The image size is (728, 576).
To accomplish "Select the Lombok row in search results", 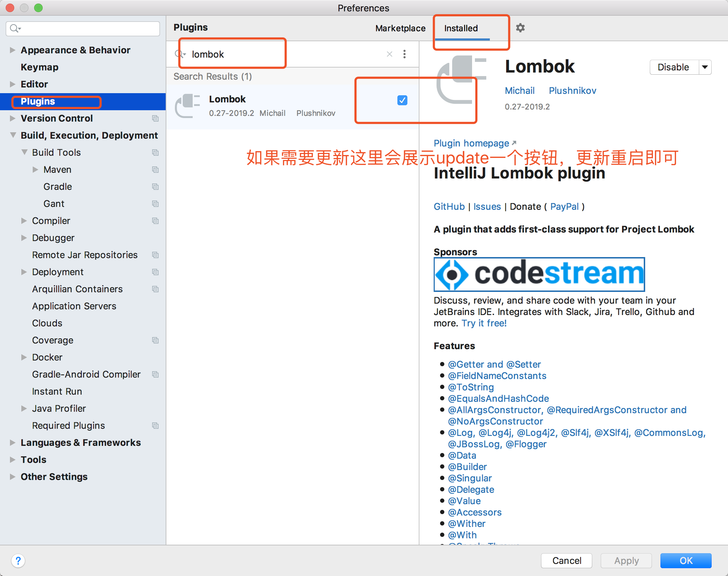I will point(293,106).
